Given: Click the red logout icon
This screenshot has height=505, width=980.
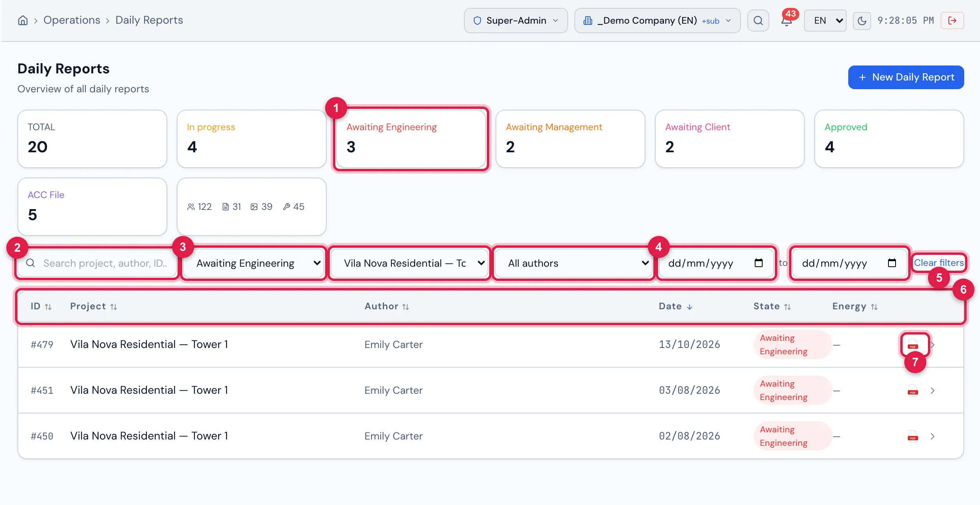Looking at the screenshot, I should [952, 21].
